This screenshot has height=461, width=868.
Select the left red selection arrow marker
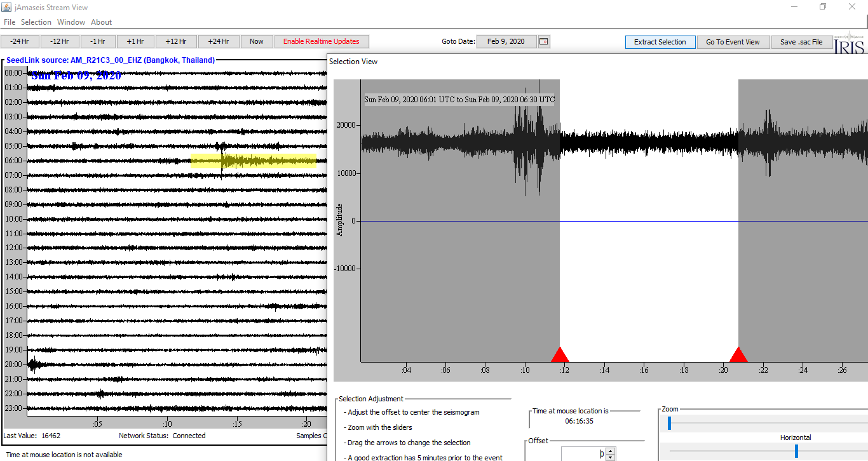tap(560, 354)
